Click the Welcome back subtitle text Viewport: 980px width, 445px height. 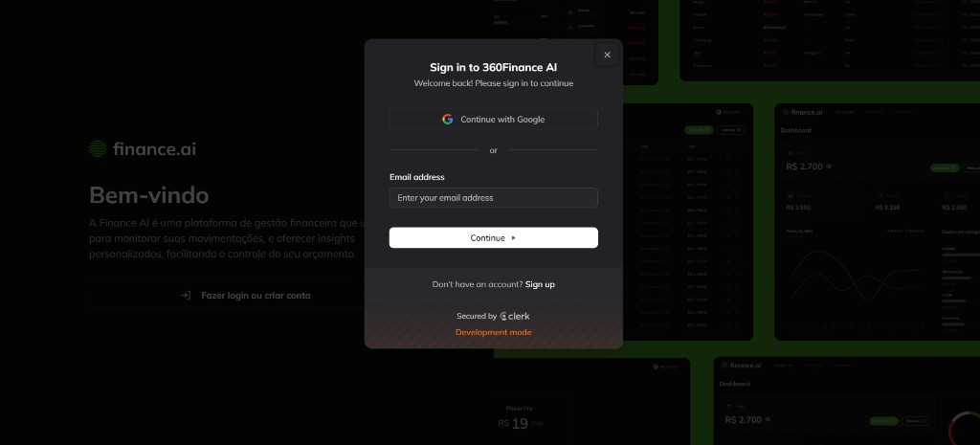pos(493,83)
